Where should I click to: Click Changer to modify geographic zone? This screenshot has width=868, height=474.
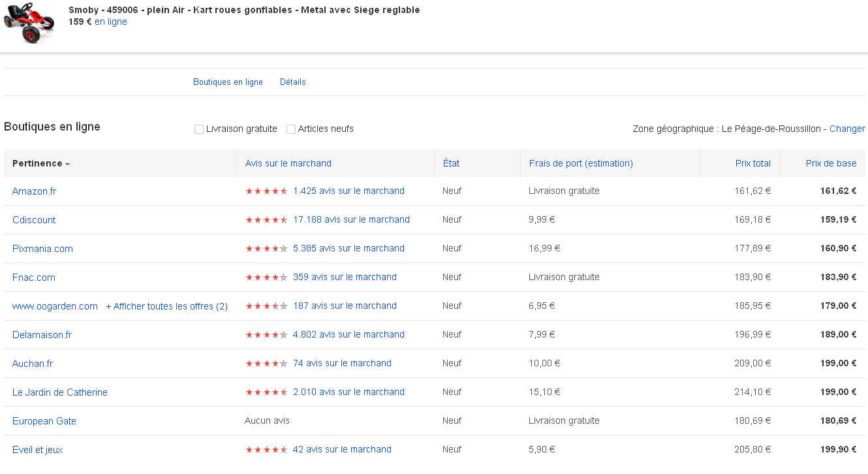click(x=846, y=129)
